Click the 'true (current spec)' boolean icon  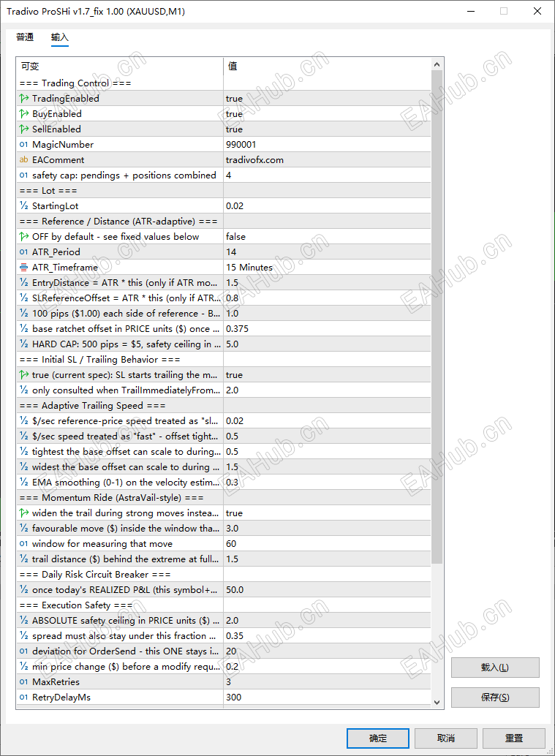tap(23, 375)
